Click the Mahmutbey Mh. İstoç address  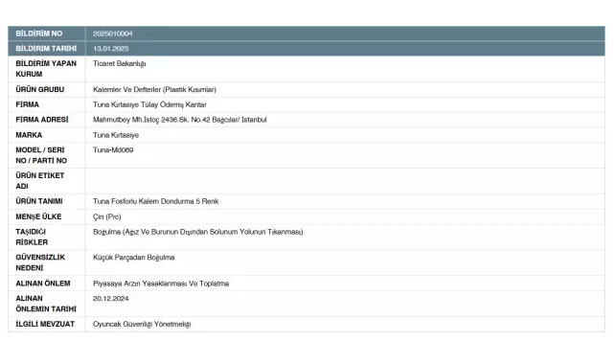point(180,120)
